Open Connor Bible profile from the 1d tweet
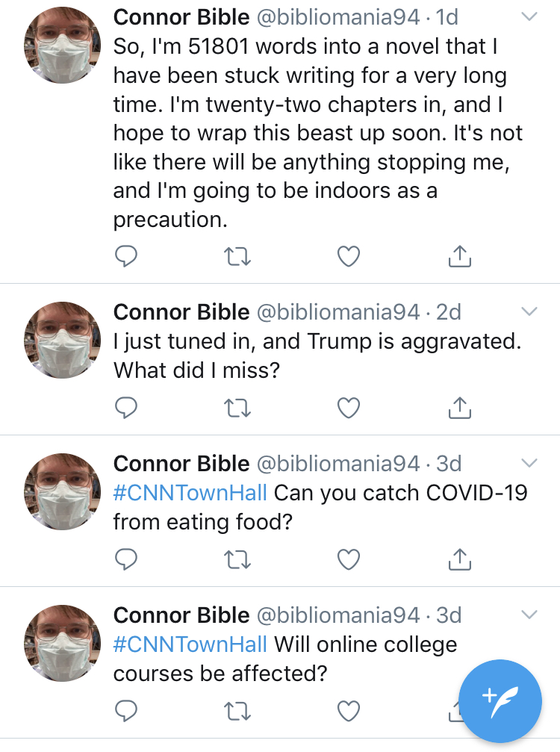The image size is (560, 752). pos(181,17)
